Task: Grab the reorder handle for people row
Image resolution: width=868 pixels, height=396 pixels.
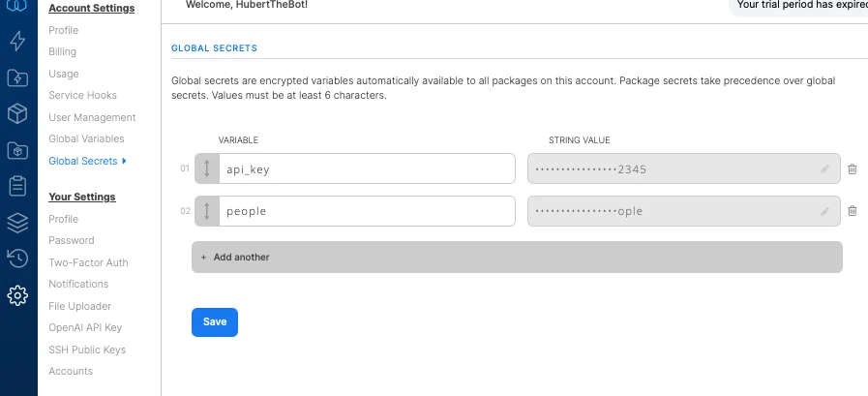Action: (x=207, y=211)
